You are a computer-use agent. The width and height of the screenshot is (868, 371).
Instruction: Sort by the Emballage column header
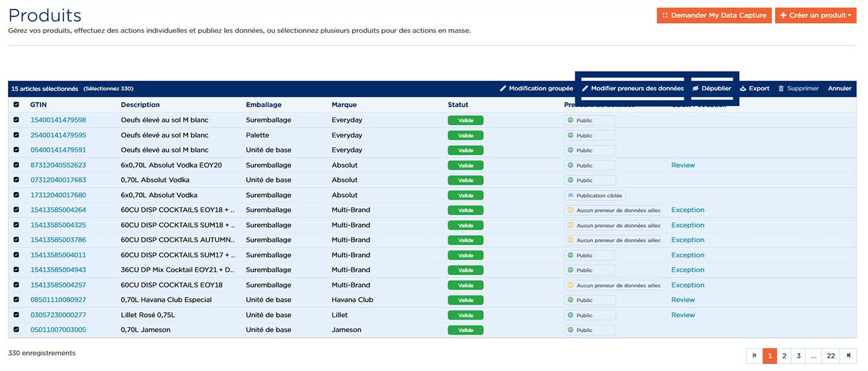(x=264, y=105)
